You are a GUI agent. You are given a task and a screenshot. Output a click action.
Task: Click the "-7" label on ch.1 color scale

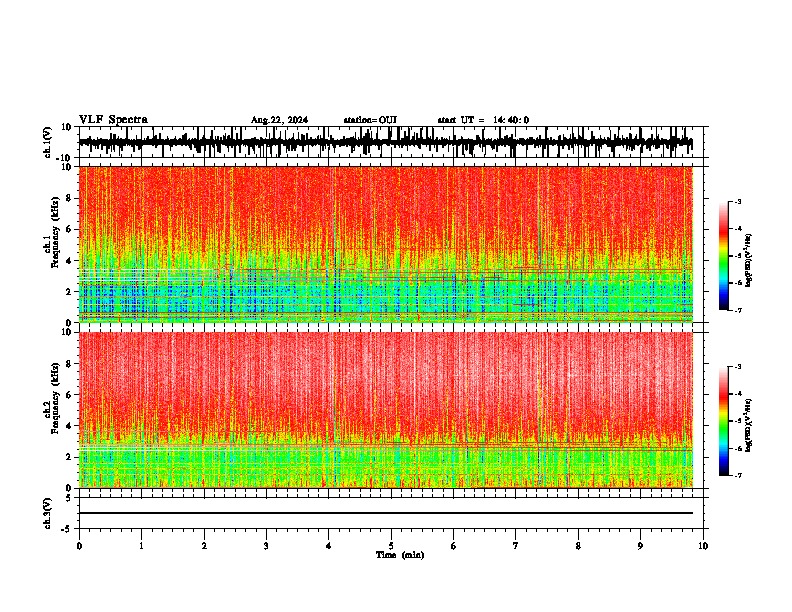pyautogui.click(x=738, y=310)
